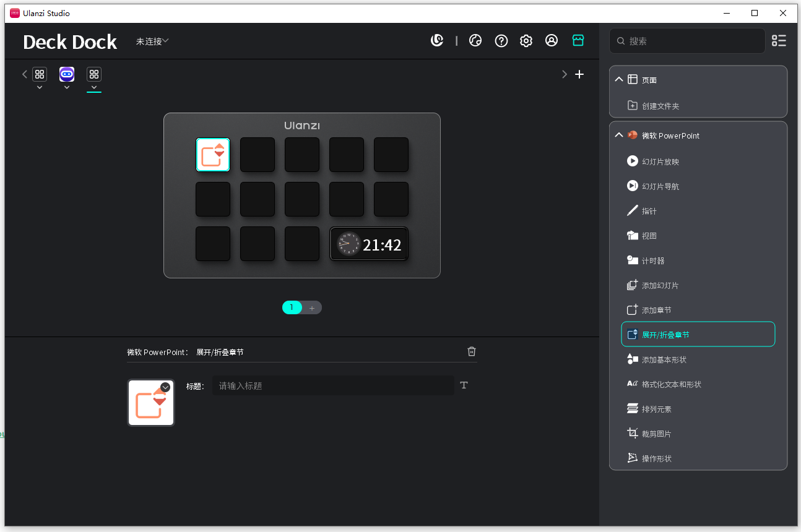Add a new profile with plus icon

(x=579, y=74)
